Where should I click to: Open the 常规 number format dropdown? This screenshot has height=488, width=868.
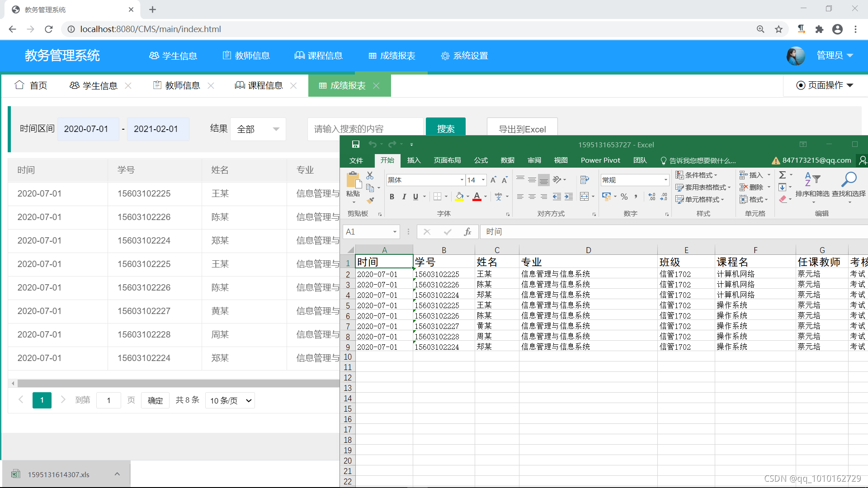pos(665,180)
